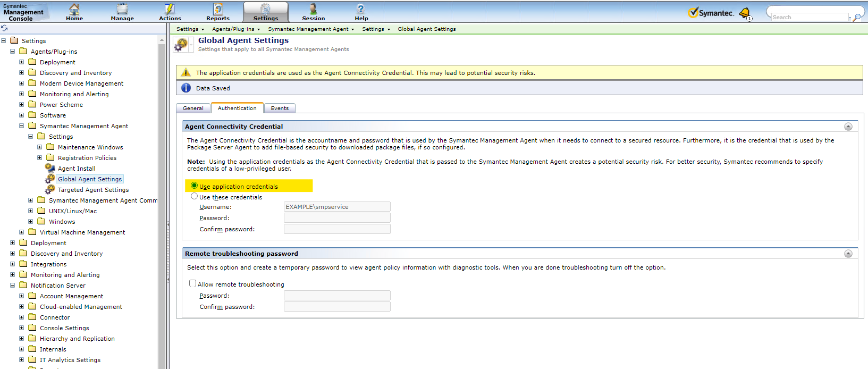The width and height of the screenshot is (868, 369).
Task: Click the Symantec logo
Action: pyautogui.click(x=711, y=13)
